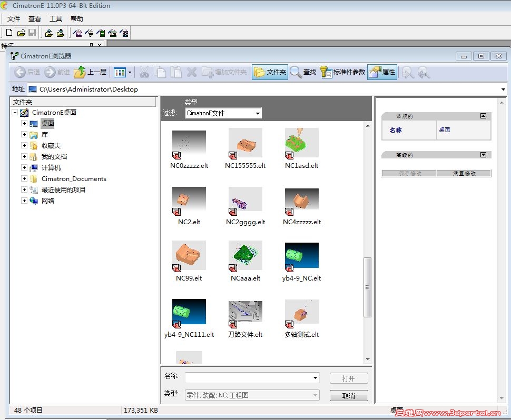
Task: Expand the Cimatron_Documents tree node
Action: coord(24,178)
